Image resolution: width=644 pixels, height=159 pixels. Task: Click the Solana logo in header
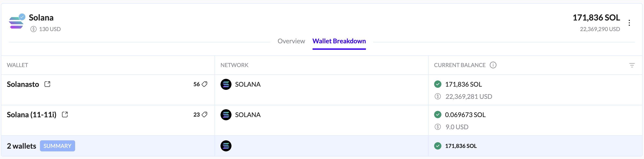pos(17,22)
